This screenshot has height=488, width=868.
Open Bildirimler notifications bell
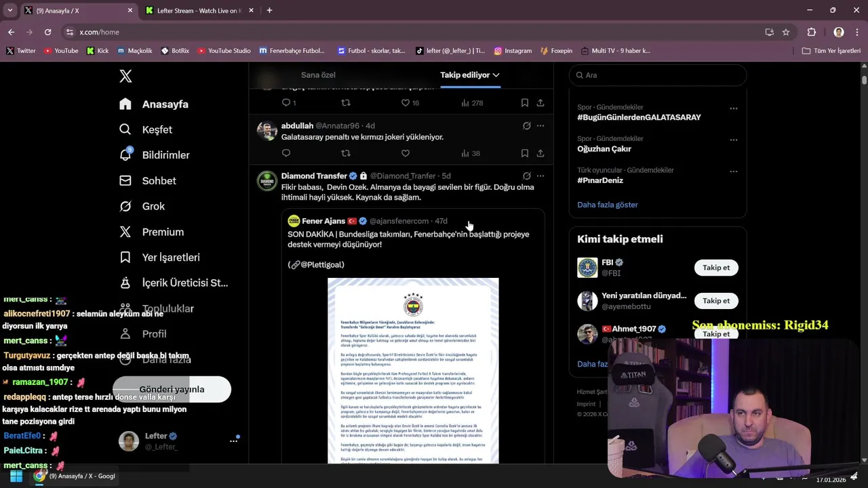[x=154, y=155]
